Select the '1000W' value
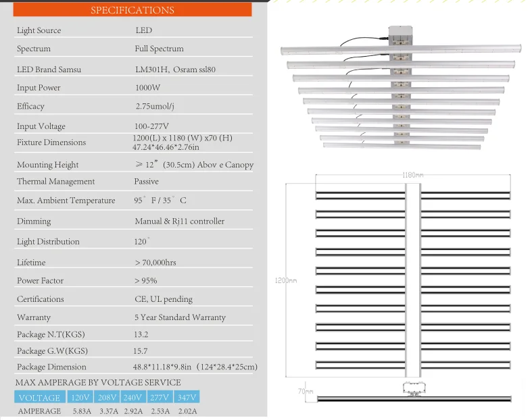 147,88
